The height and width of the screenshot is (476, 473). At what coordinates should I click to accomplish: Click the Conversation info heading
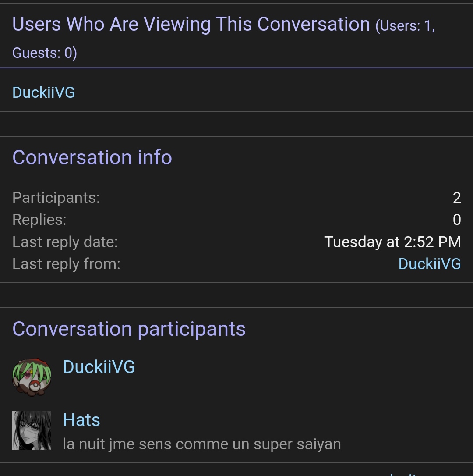[92, 157]
